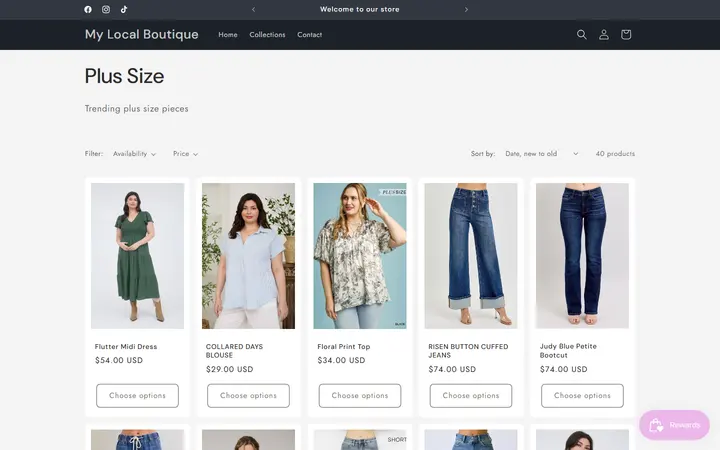Open the account login icon
Screen dimensions: 720x450
tap(603, 34)
